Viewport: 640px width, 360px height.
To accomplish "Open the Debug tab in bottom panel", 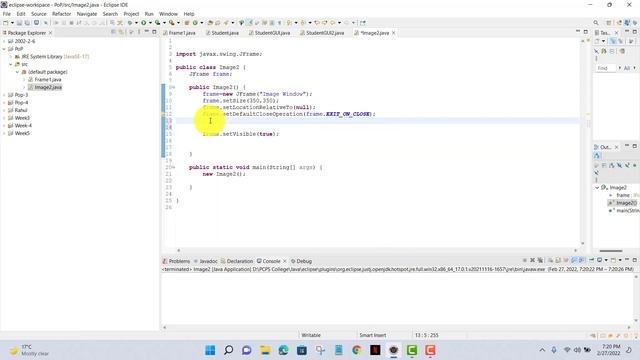I will click(301, 261).
